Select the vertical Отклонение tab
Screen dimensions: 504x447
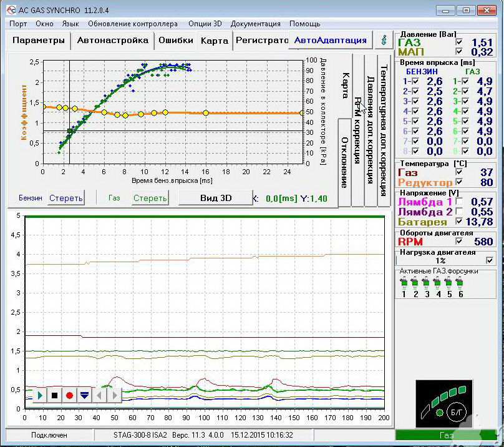pyautogui.click(x=344, y=162)
